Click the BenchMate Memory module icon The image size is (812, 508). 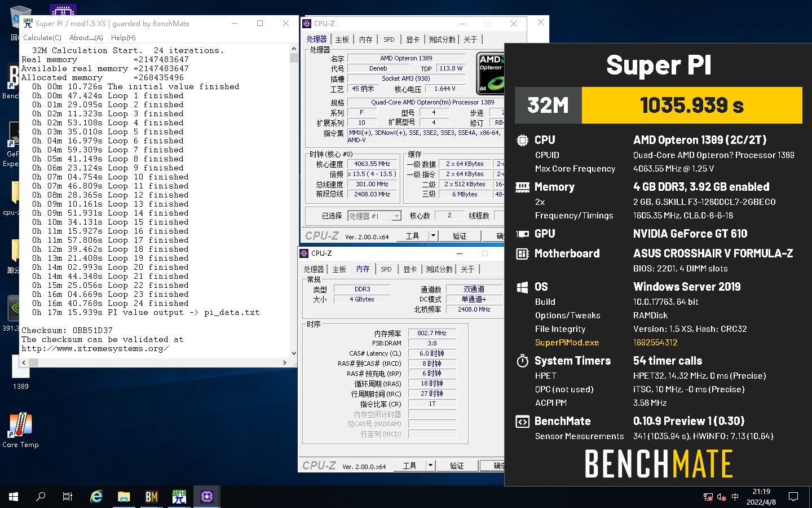522,187
